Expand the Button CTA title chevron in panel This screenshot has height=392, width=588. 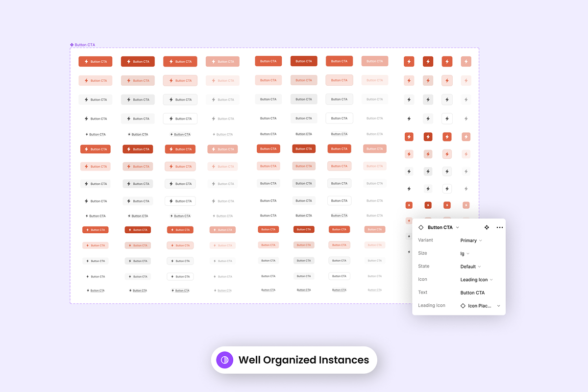pyautogui.click(x=458, y=227)
